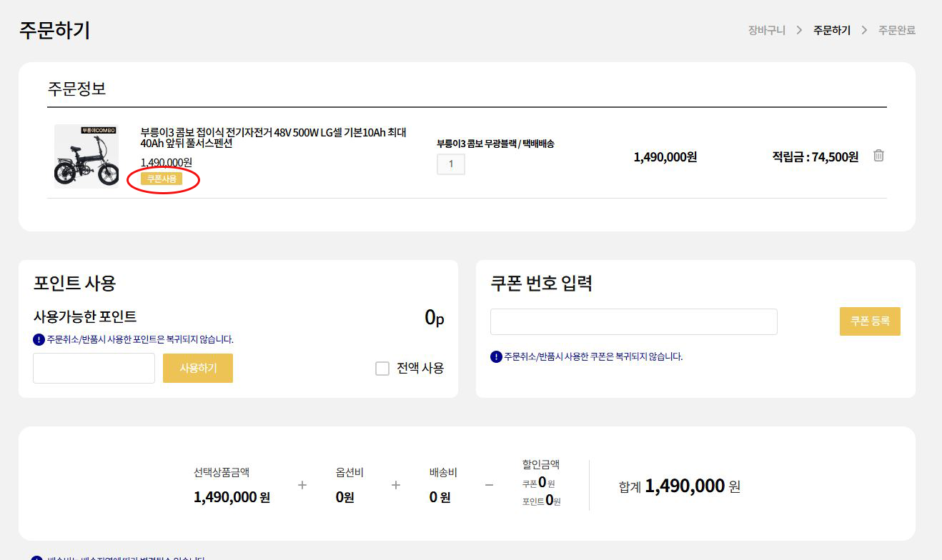Click the info icon beside the coupon refund notice
Screen dimensions: 942x560
(496, 356)
